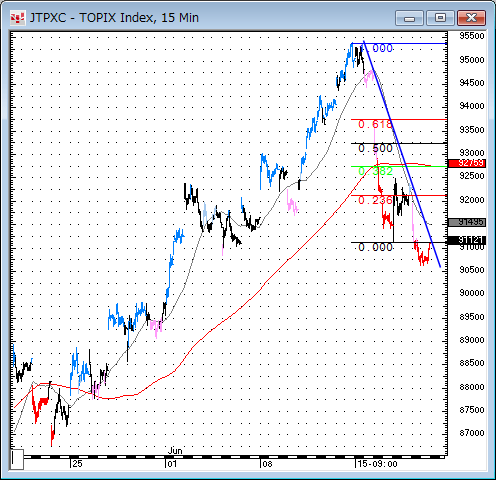The width and height of the screenshot is (496, 480).
Task: Click the 89000 price axis label
Action: click(x=472, y=340)
